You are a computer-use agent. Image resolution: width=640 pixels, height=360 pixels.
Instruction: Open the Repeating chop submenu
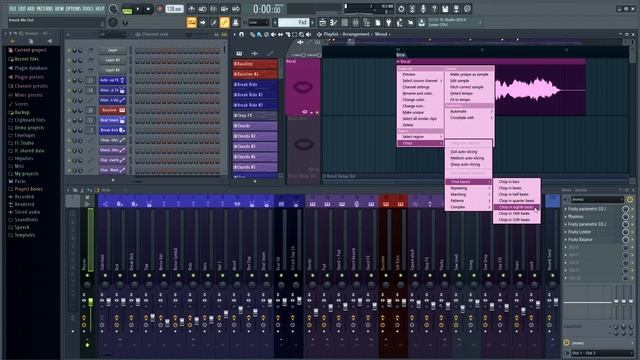[x=468, y=188]
